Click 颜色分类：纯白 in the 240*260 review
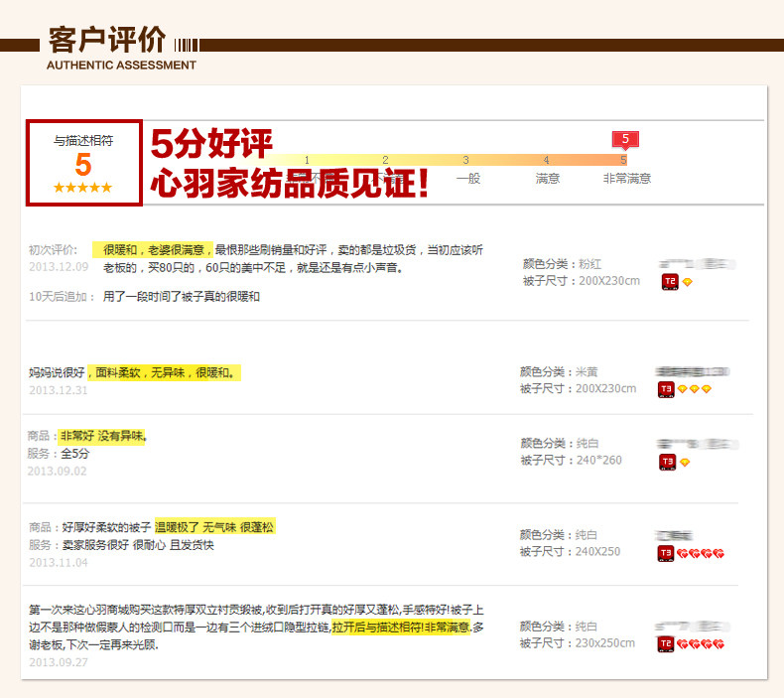This screenshot has height=698, width=784. coord(560,443)
